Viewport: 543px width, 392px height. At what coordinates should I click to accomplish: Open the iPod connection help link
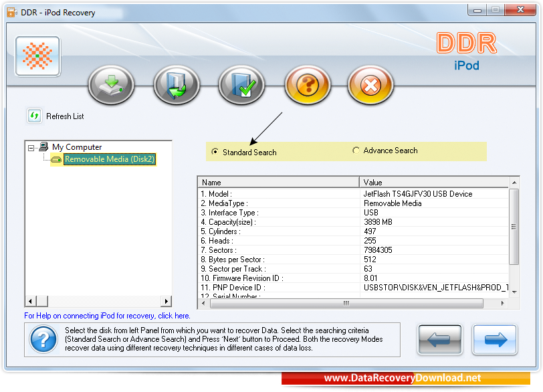click(x=107, y=316)
